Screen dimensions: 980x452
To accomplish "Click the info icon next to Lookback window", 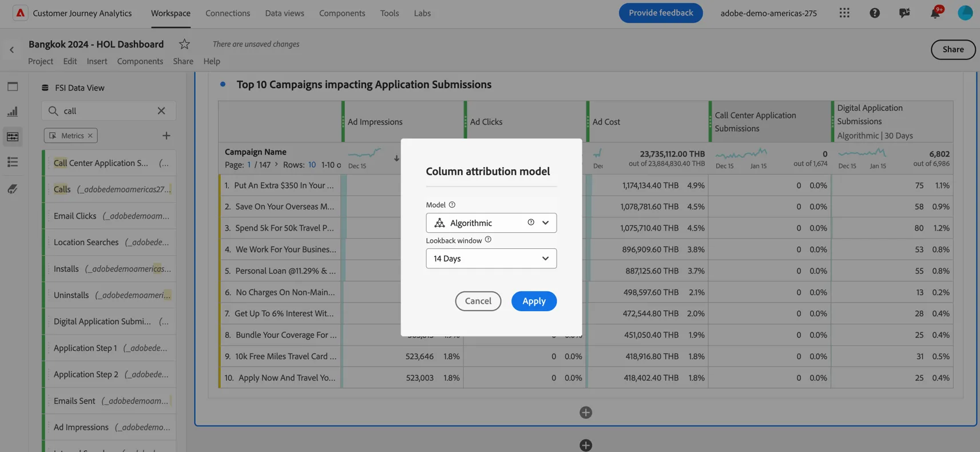I will point(488,240).
